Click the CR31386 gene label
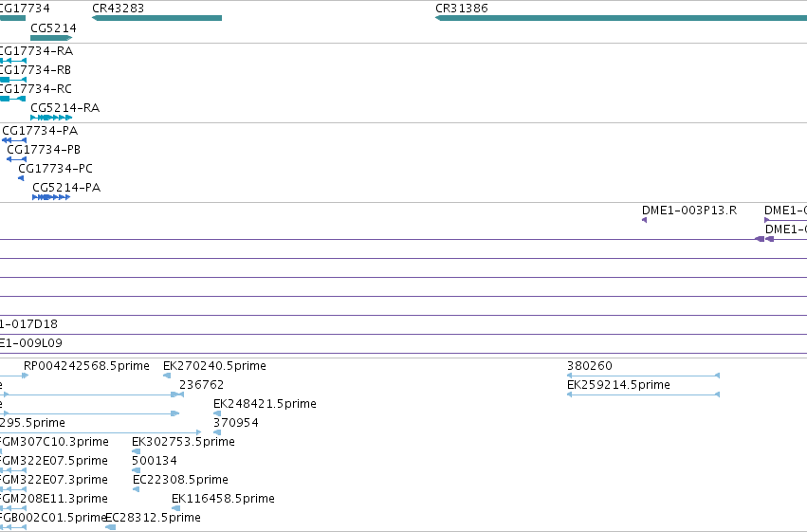 point(462,9)
